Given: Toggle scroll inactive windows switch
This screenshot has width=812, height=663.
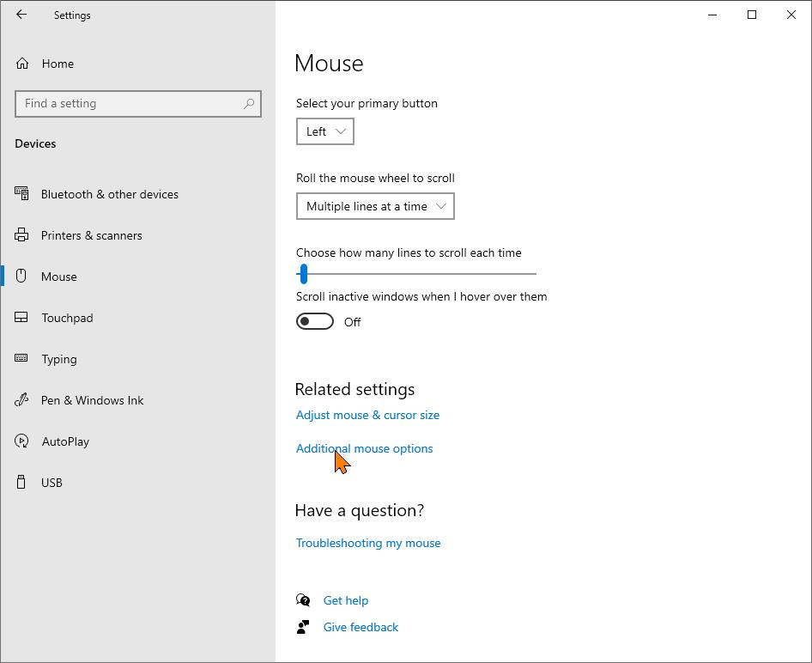Looking at the screenshot, I should click(x=315, y=322).
